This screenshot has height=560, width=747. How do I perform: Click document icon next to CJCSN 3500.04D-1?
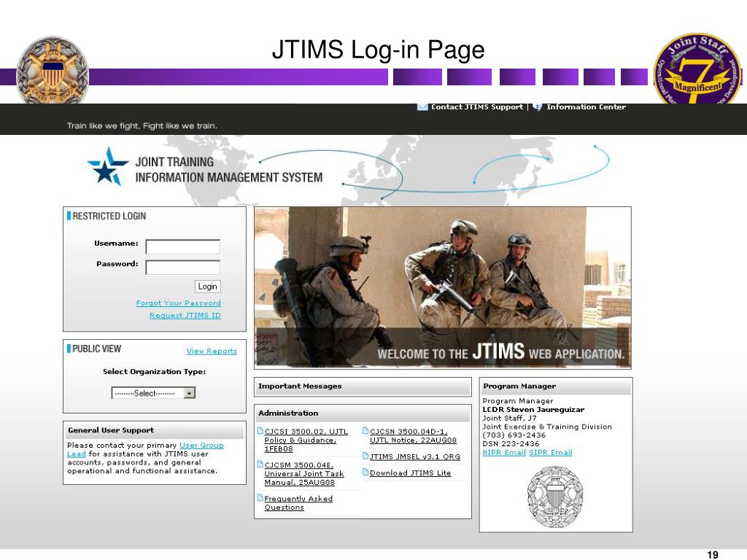[x=365, y=430]
